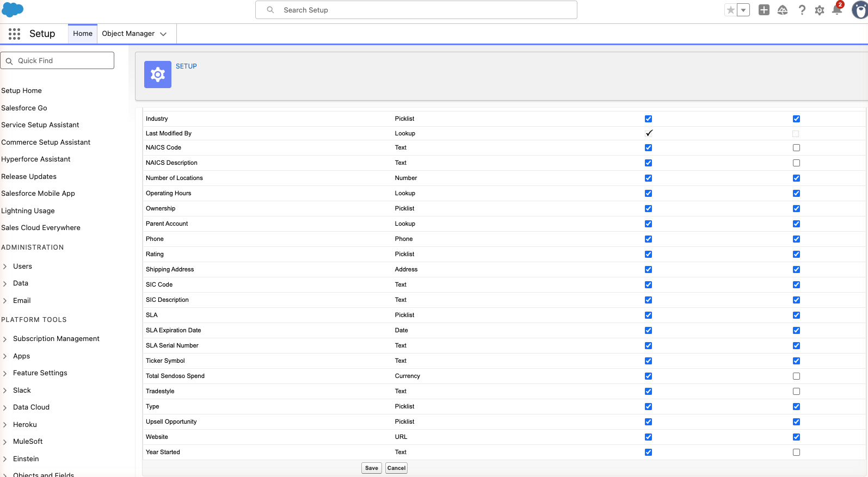868x477 pixels.
Task: Open the Setup gear icon in header
Action: click(820, 10)
